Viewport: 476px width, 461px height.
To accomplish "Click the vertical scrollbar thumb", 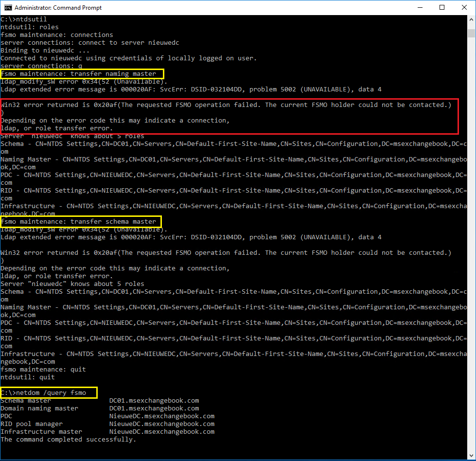I will (x=471, y=33).
